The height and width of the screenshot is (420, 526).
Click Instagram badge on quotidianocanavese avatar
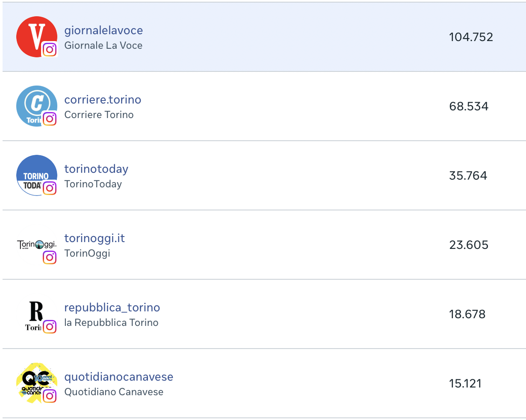click(x=50, y=396)
